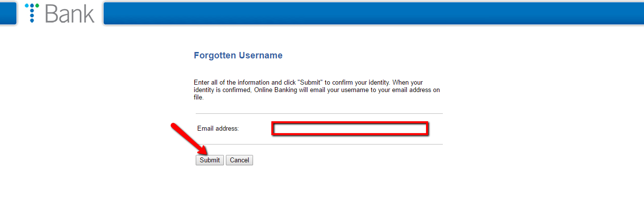Click the blue dots column of the logo
Image resolution: width=644 pixels, height=197 pixels.
click(x=32, y=14)
